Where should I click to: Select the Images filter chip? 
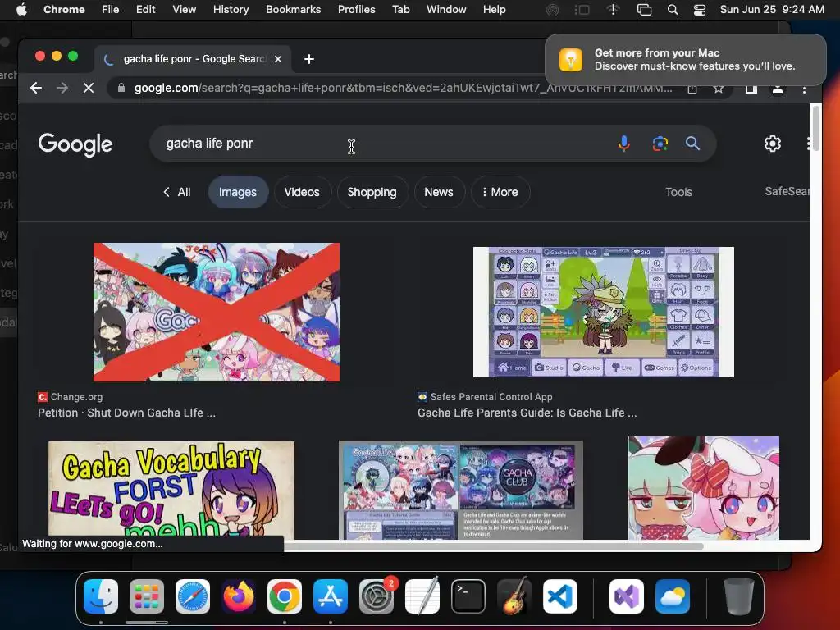tap(238, 192)
